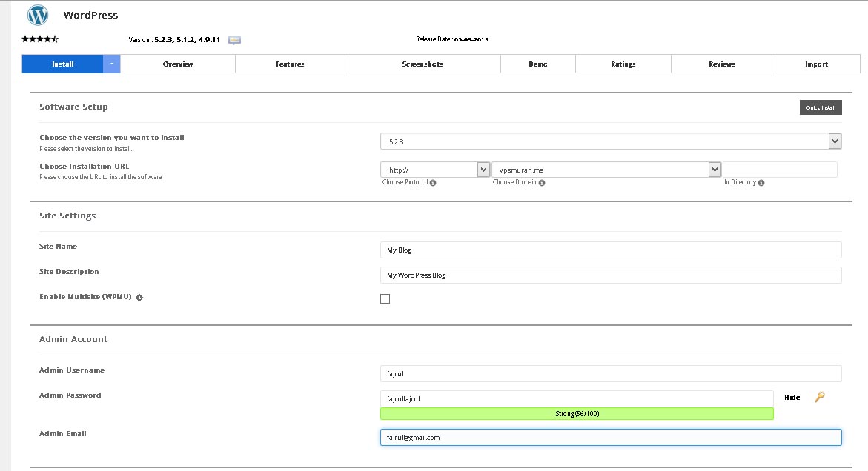
Task: Click the In Directory info icon
Action: [761, 183]
